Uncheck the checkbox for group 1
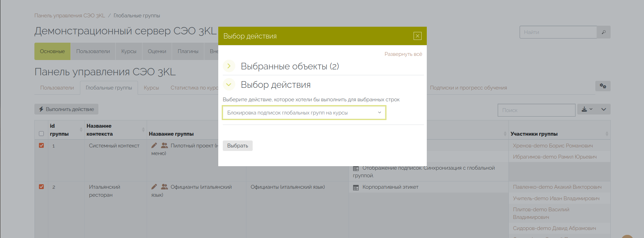This screenshot has width=644, height=238. (41, 146)
